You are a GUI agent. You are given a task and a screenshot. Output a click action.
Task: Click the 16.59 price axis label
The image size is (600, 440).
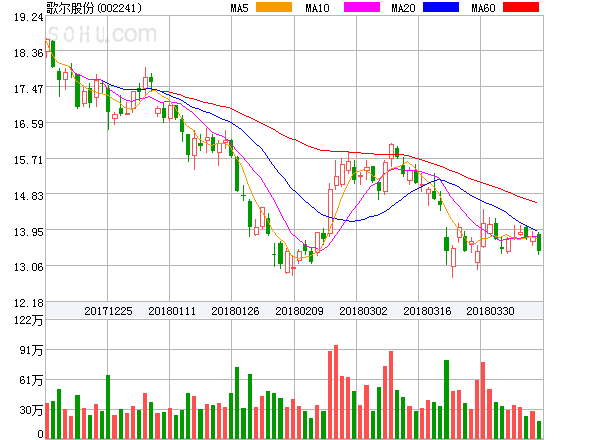click(x=29, y=124)
